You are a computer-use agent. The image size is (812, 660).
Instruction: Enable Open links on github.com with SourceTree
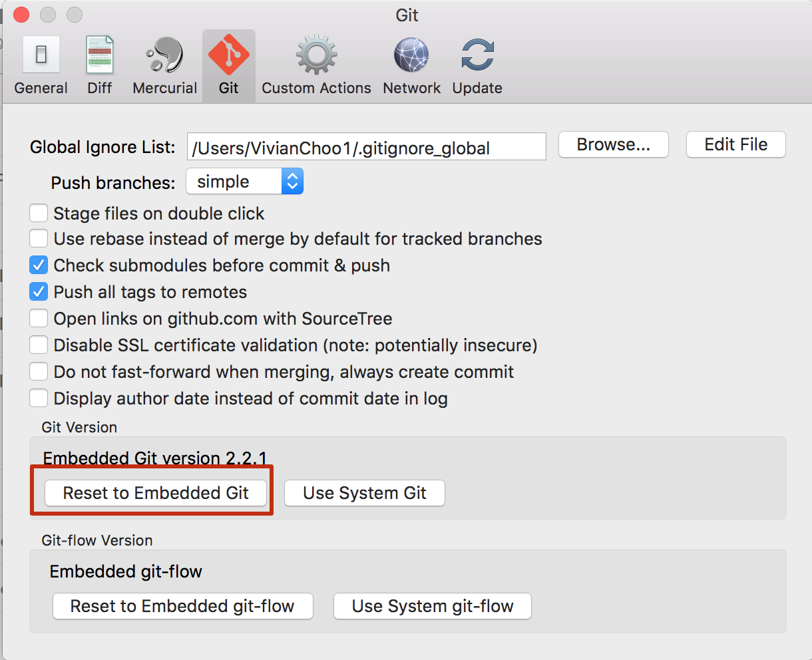point(39,318)
